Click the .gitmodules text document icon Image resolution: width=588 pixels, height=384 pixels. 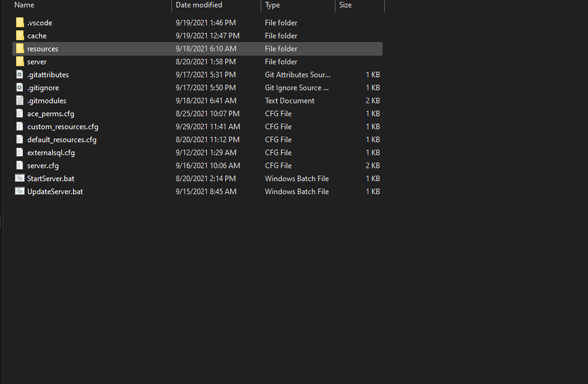(20, 100)
